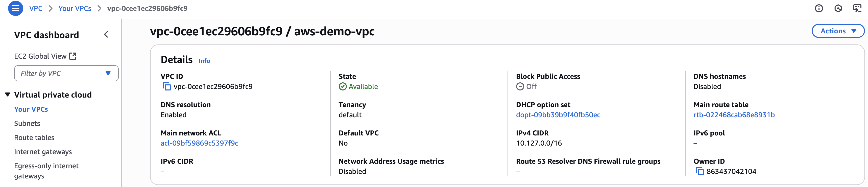Viewport: 868px width, 187px height.
Task: Click the Block Public Access Off text
Action: [x=531, y=87]
